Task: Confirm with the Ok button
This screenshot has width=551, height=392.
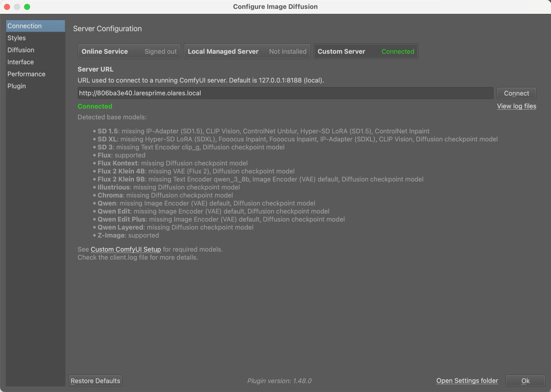Action: pos(525,381)
